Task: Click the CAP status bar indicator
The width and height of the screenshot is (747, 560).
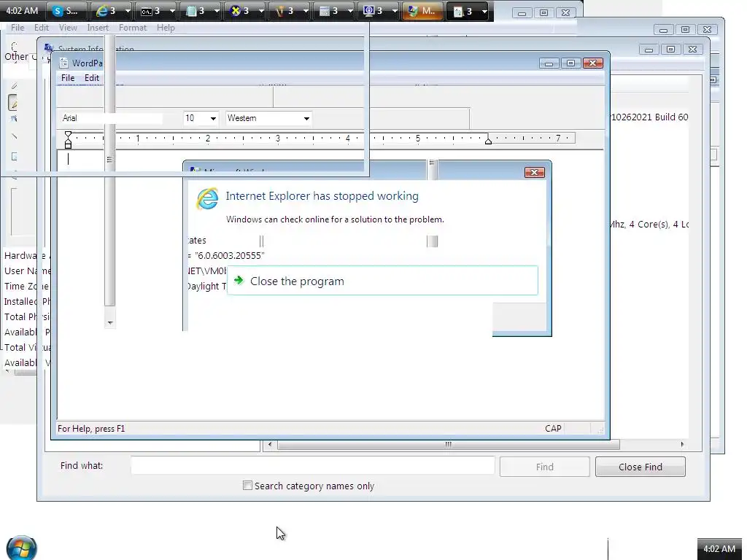Action: [553, 429]
